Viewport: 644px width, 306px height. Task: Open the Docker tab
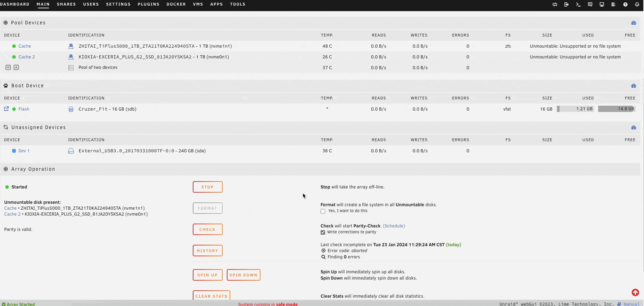point(176,4)
